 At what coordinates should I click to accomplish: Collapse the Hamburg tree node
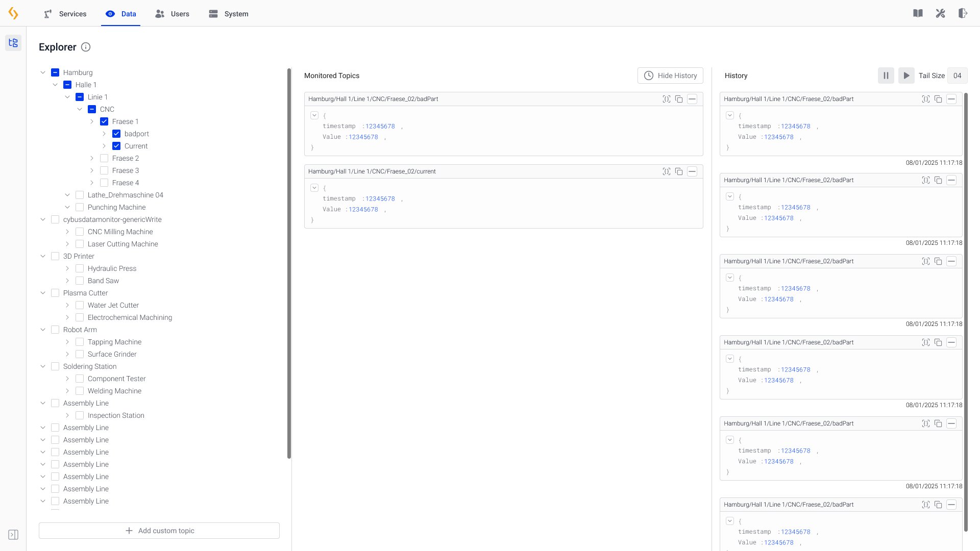[x=43, y=72]
